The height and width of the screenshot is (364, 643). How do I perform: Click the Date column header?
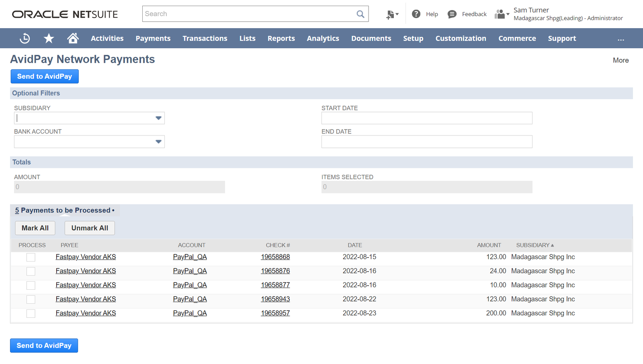click(x=355, y=245)
